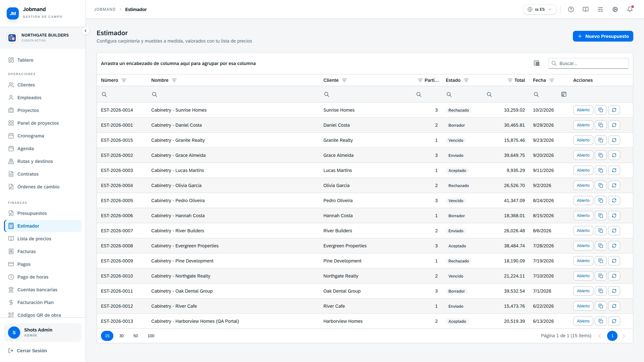This screenshot has width=644, height=362.
Task: Open estimate EST-2026-0007 via the Abierto button
Action: click(583, 231)
